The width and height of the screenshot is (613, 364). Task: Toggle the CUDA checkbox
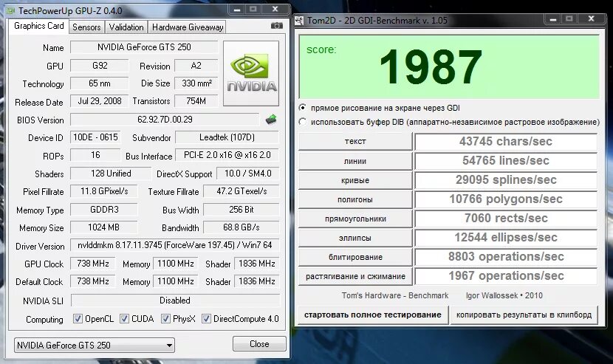pyautogui.click(x=124, y=319)
